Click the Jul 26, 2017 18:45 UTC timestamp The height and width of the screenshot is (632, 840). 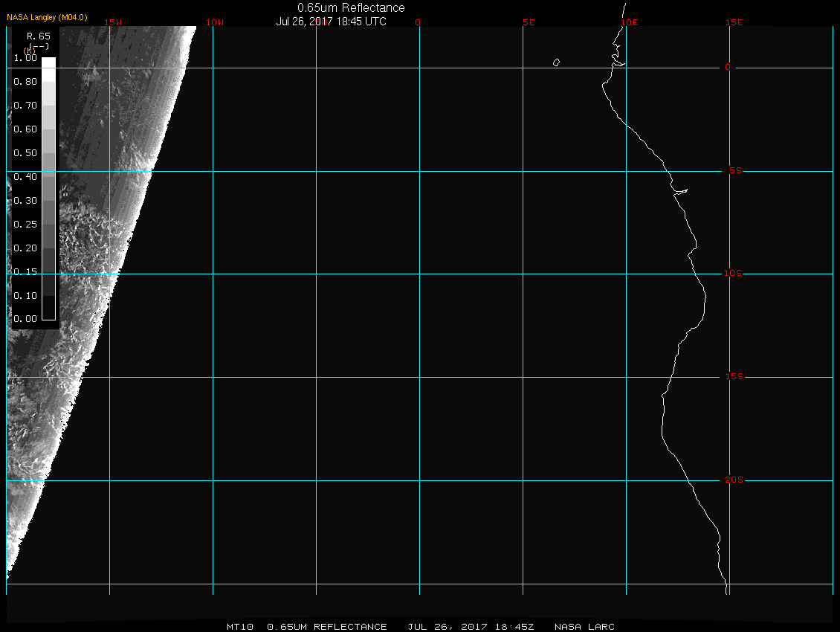pos(331,22)
